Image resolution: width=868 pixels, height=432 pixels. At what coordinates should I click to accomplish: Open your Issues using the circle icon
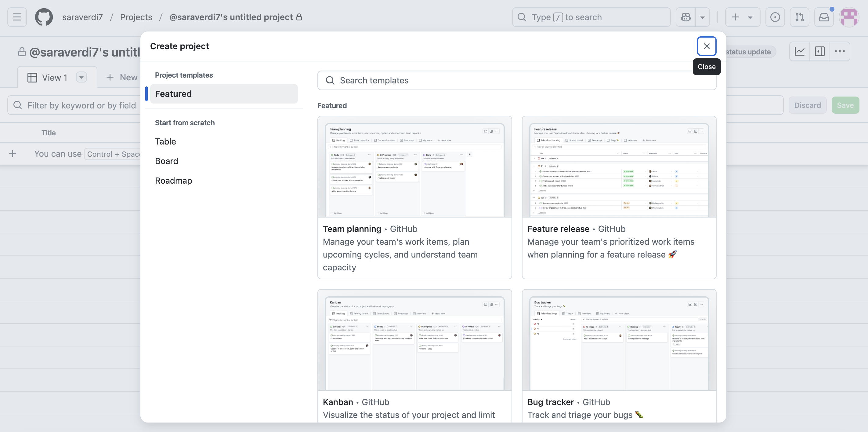point(775,17)
